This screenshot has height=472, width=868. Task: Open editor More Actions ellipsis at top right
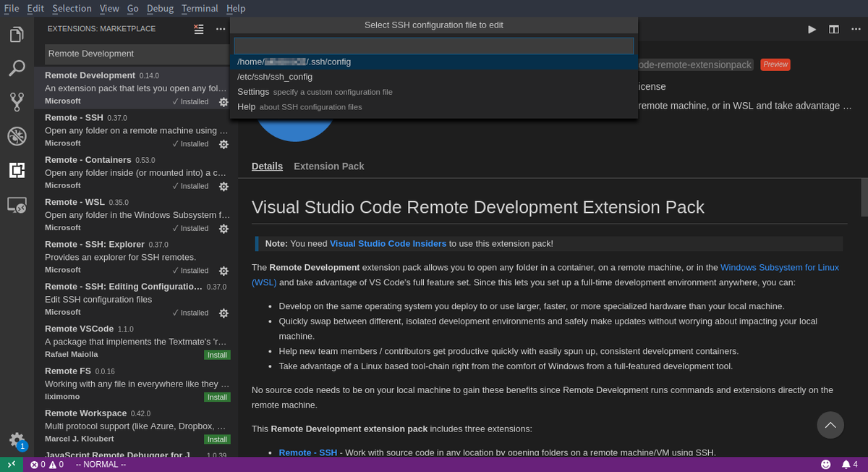(856, 29)
